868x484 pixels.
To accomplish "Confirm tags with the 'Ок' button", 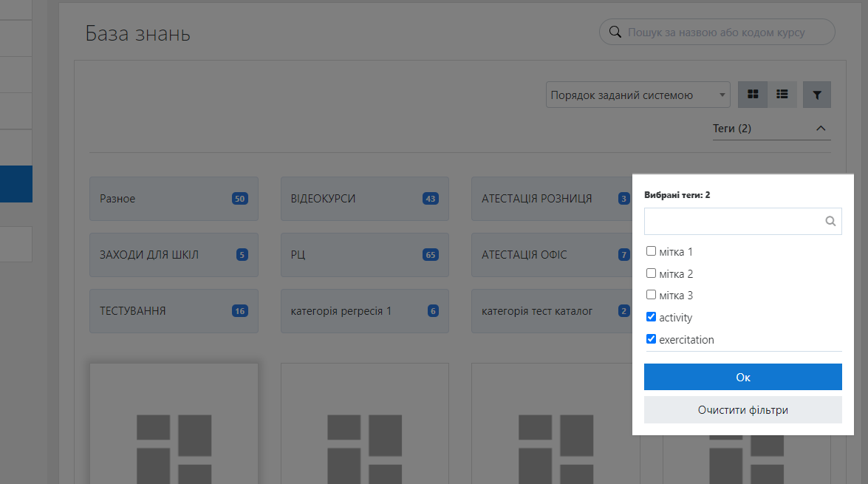I will click(743, 377).
